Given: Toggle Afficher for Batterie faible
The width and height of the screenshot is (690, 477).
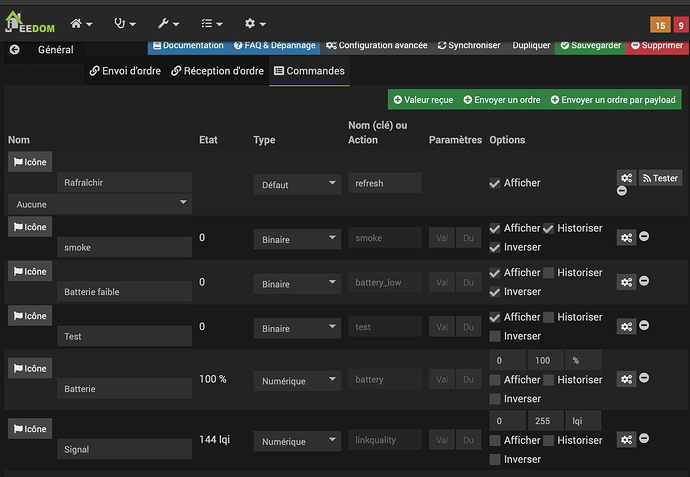Looking at the screenshot, I should point(495,273).
